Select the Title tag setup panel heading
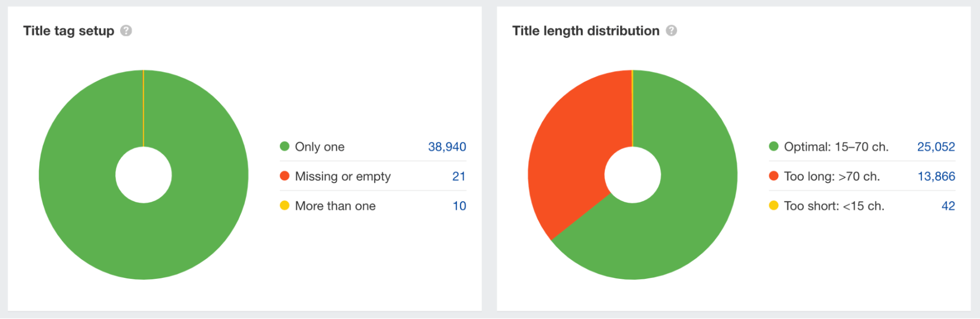The width and height of the screenshot is (980, 319). [68, 30]
